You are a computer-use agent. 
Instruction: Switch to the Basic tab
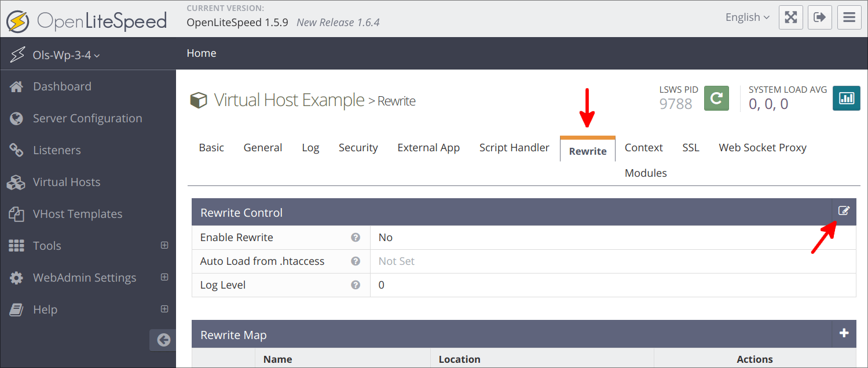[211, 148]
